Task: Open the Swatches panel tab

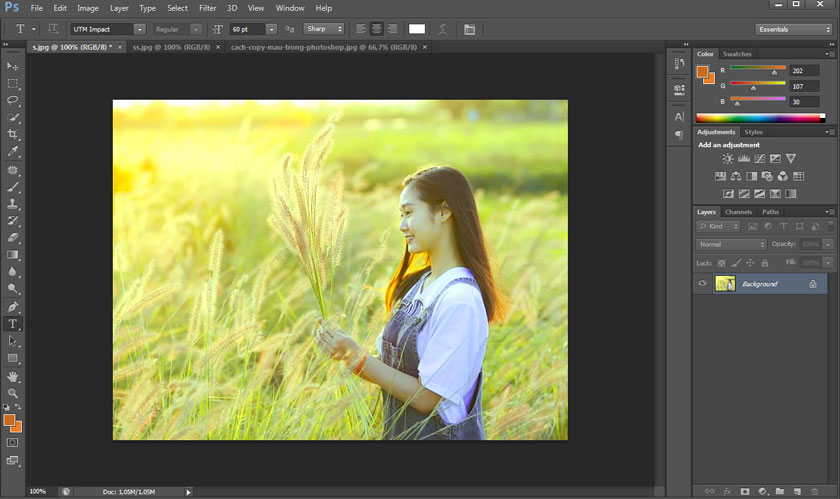Action: (x=737, y=54)
